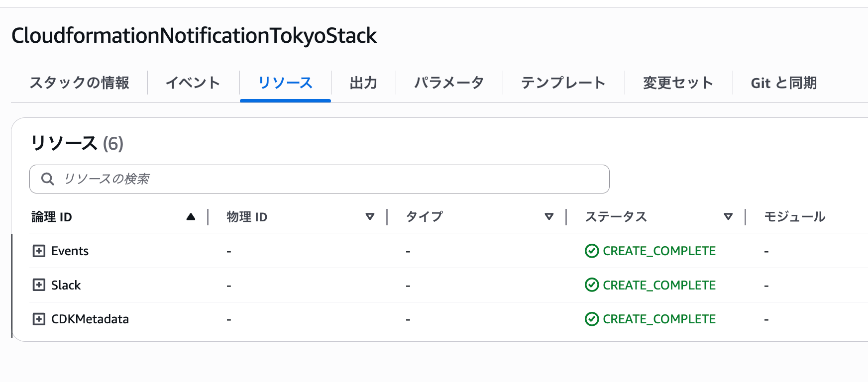Click the 物理 ID column sort arrow
Image resolution: width=868 pixels, height=382 pixels.
point(370,217)
